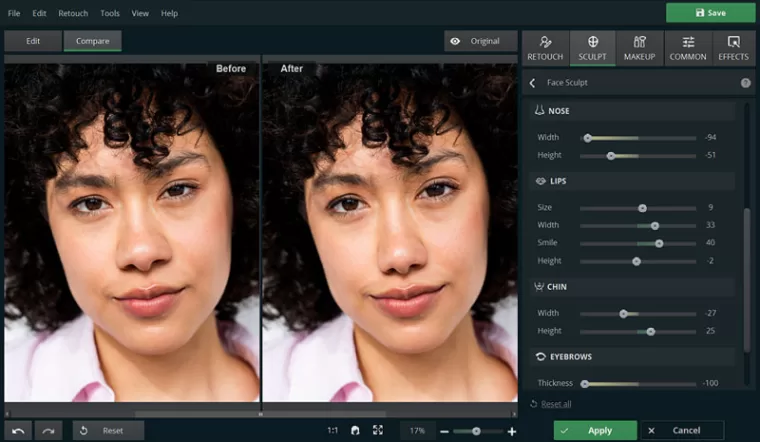Click the green Save button
760x442 pixels.
click(711, 13)
